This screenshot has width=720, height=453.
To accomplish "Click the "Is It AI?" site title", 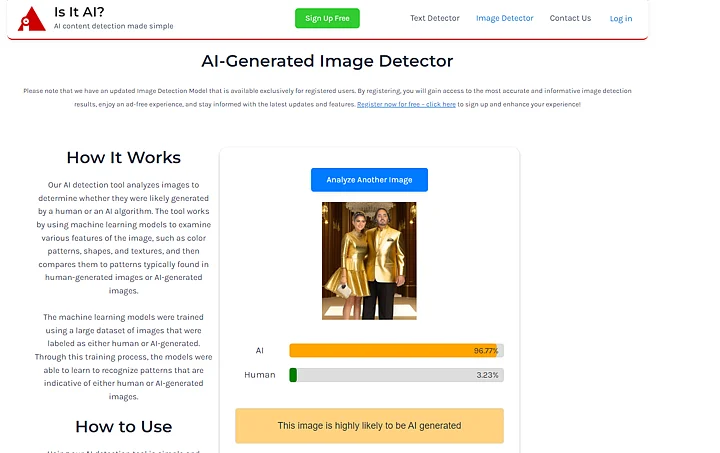I will pyautogui.click(x=79, y=12).
